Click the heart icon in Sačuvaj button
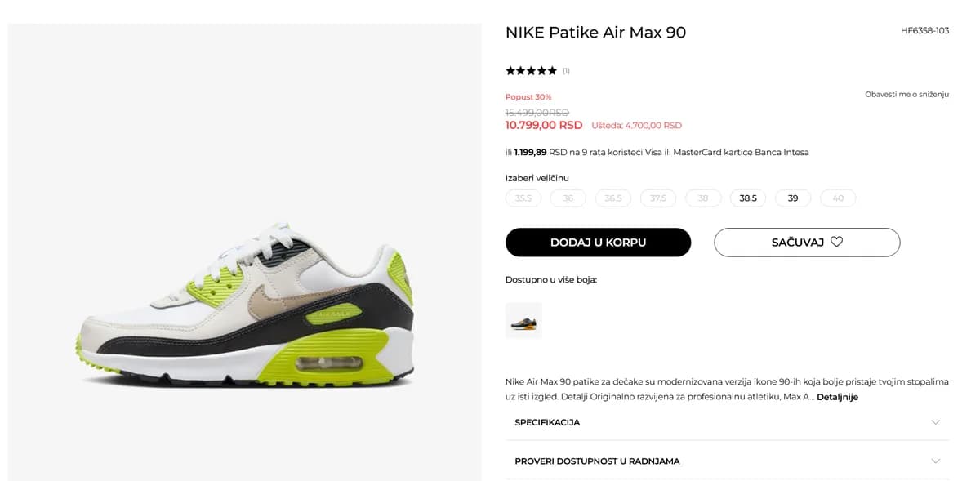980x481 pixels. (x=836, y=242)
